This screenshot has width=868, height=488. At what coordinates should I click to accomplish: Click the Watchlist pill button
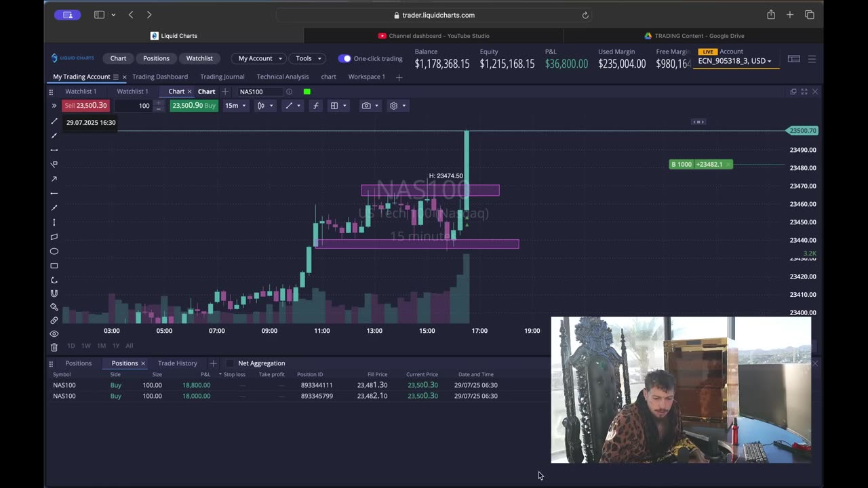pyautogui.click(x=199, y=58)
